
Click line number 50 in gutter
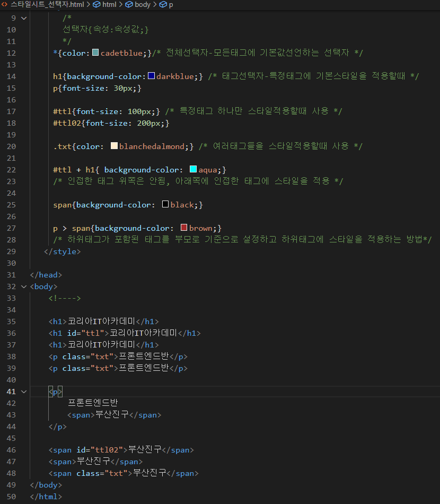tap(11, 497)
